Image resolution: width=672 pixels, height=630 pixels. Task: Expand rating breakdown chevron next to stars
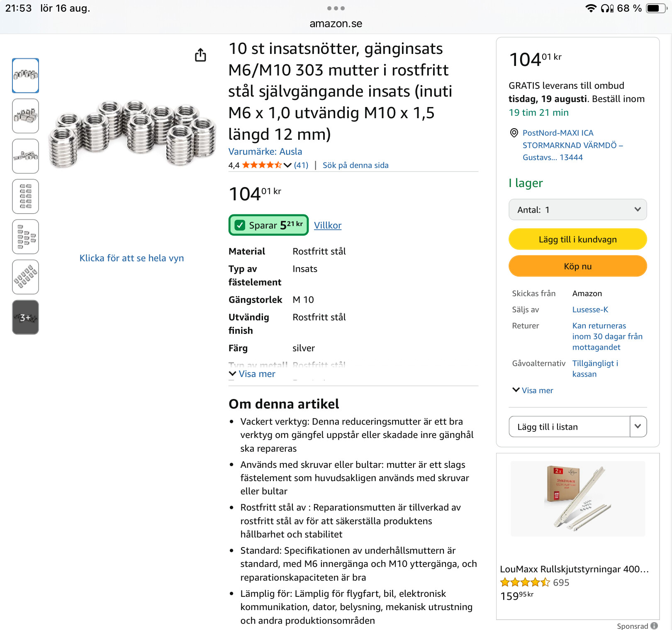287,165
